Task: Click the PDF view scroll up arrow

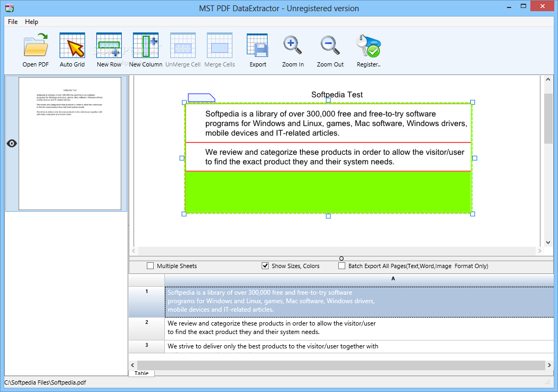Action: (548, 80)
